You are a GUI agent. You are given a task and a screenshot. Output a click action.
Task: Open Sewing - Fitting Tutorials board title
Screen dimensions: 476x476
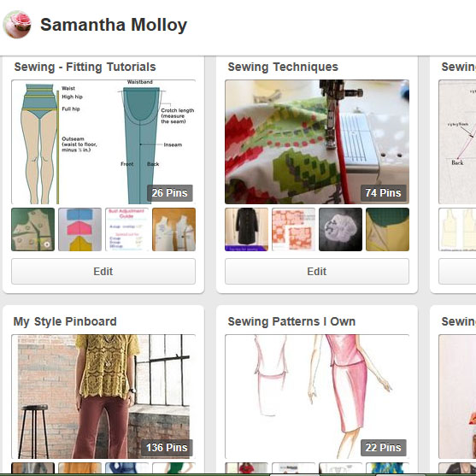85,68
